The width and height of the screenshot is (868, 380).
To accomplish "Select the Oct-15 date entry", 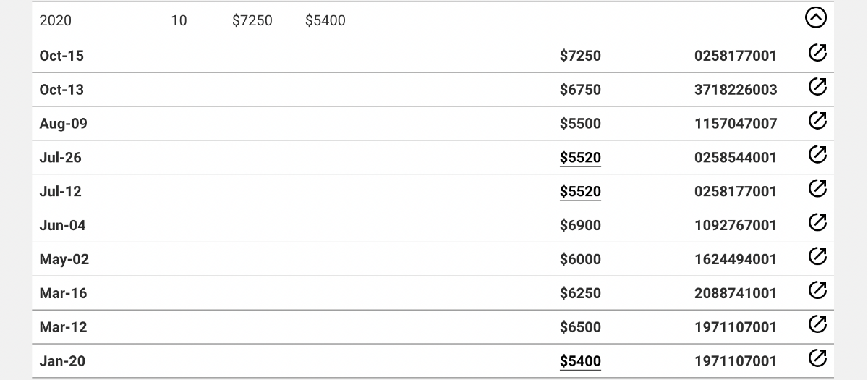I will (61, 56).
